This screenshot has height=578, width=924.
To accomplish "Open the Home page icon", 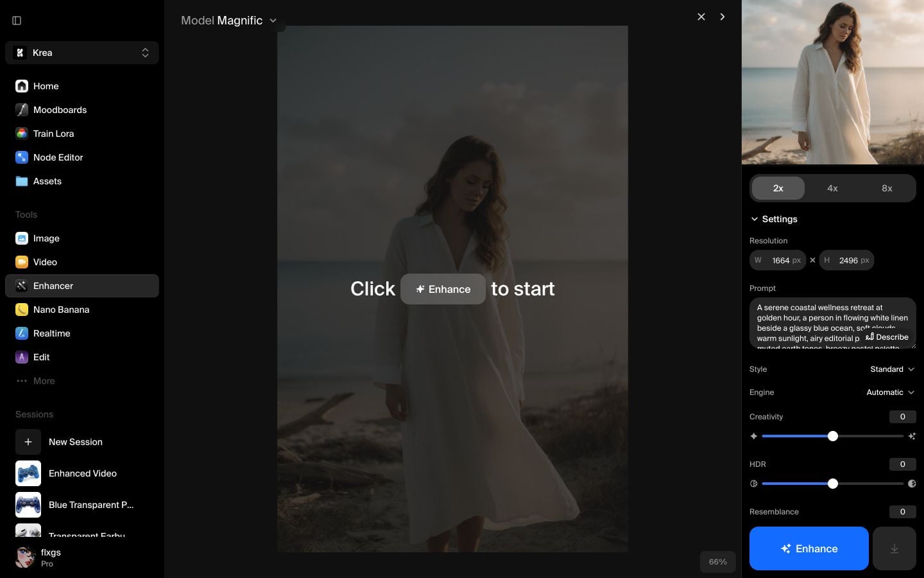I will pos(22,86).
